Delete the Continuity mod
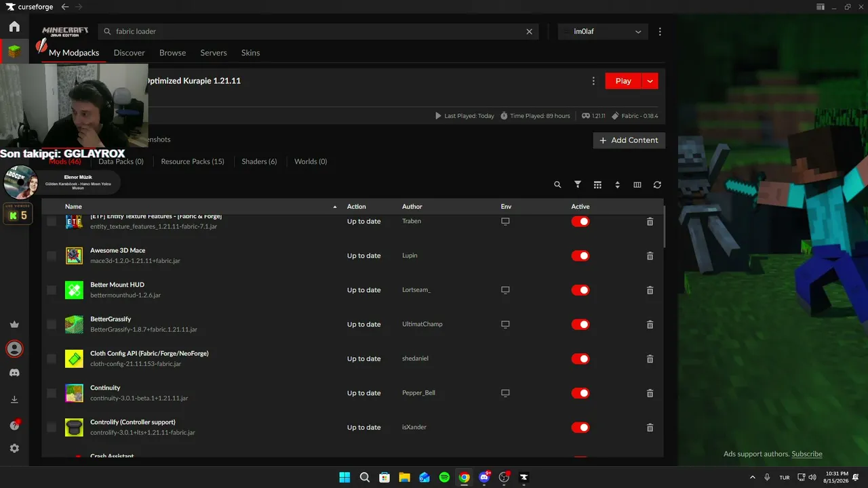The width and height of the screenshot is (868, 488). point(650,393)
